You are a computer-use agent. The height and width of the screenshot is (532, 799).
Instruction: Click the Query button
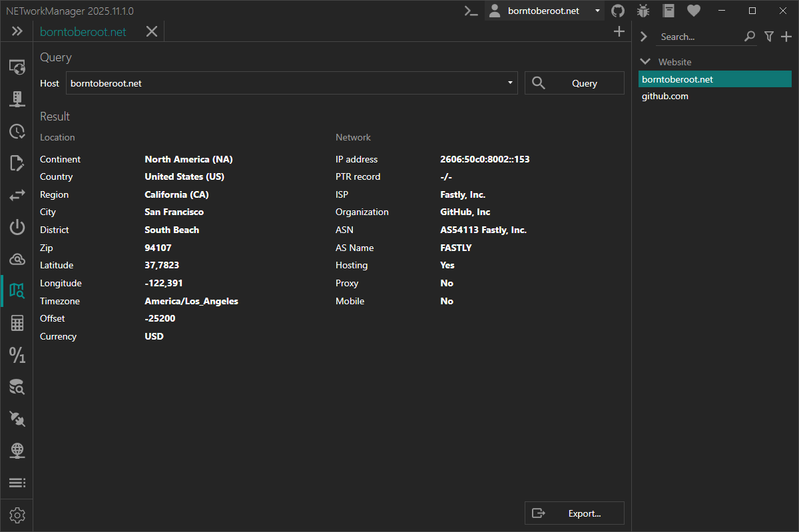tap(574, 83)
